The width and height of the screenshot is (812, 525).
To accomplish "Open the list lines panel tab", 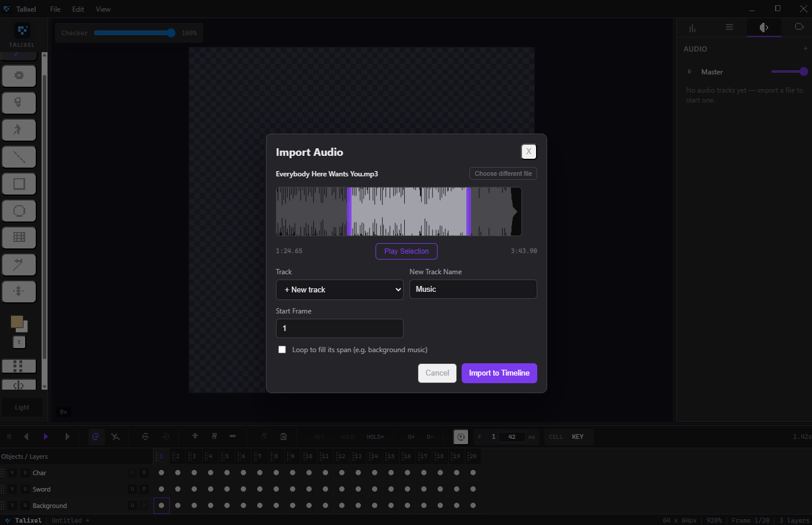I will 729,28.
